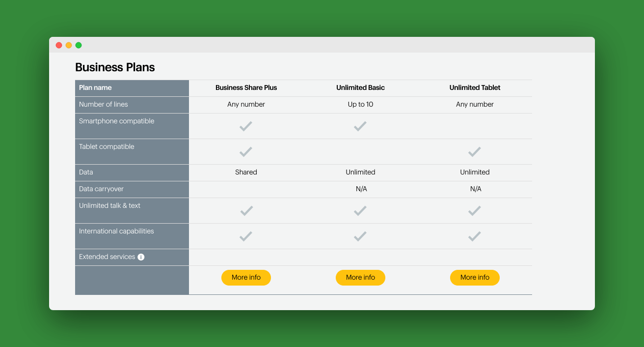Click the Smartphone compatible row label
The height and width of the screenshot is (347, 644).
coord(117,121)
